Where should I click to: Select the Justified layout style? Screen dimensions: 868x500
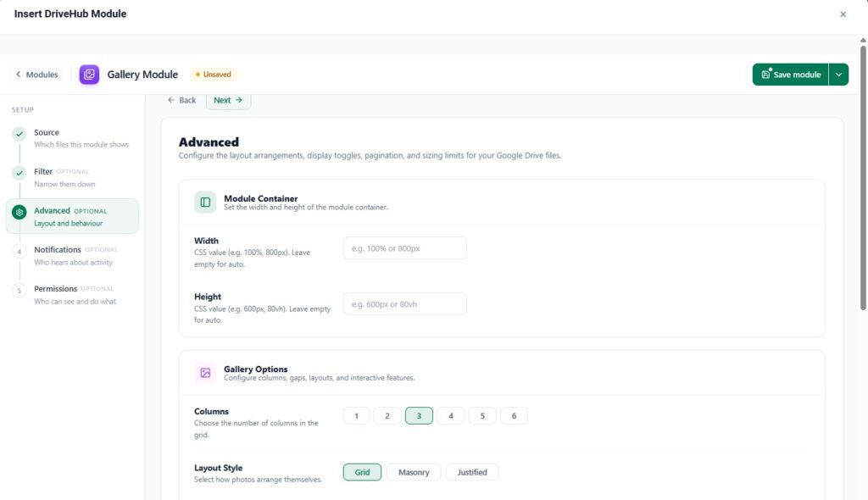472,472
